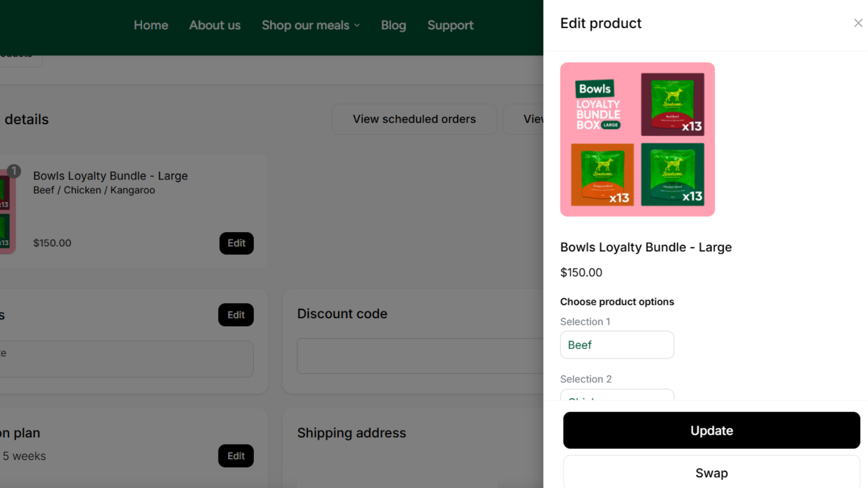Click the orange kangaroo pouch image

tap(602, 174)
